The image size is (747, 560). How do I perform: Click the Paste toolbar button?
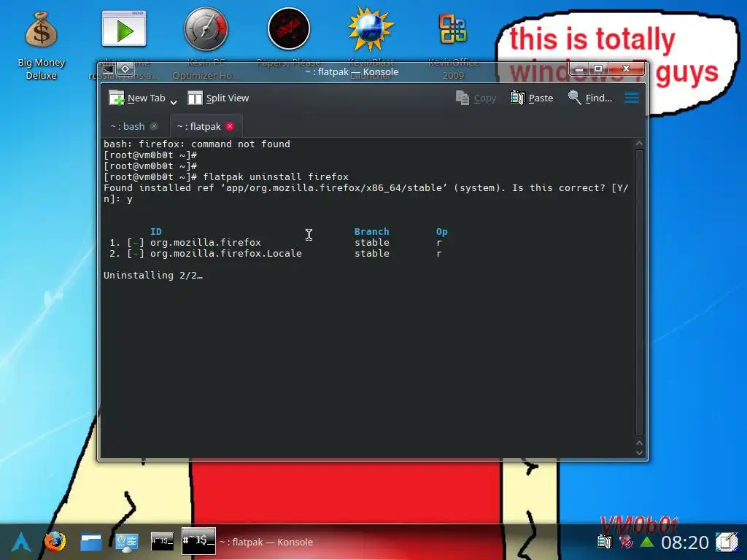pos(532,98)
